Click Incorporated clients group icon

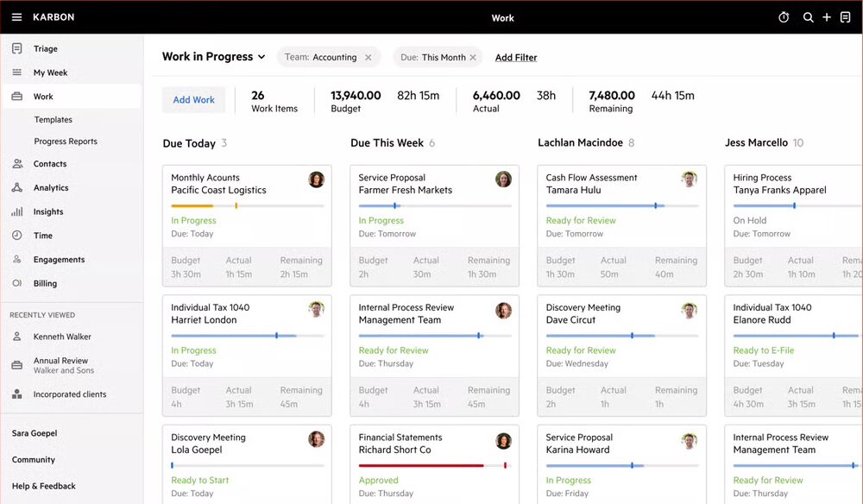(x=17, y=394)
